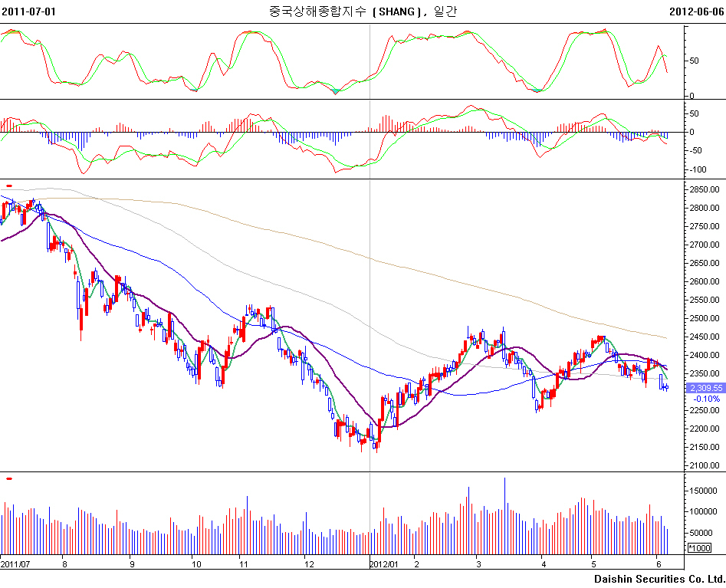The image size is (726, 588).
Task: Click the red marker in the price panel
Action: click(8, 185)
